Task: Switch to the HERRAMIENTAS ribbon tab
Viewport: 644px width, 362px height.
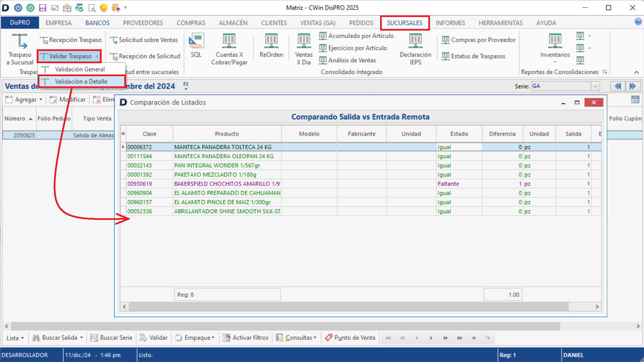Action: (501, 23)
